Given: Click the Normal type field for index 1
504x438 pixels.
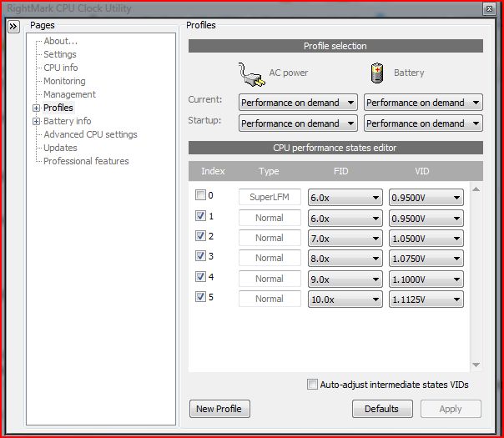Looking at the screenshot, I should [x=270, y=218].
